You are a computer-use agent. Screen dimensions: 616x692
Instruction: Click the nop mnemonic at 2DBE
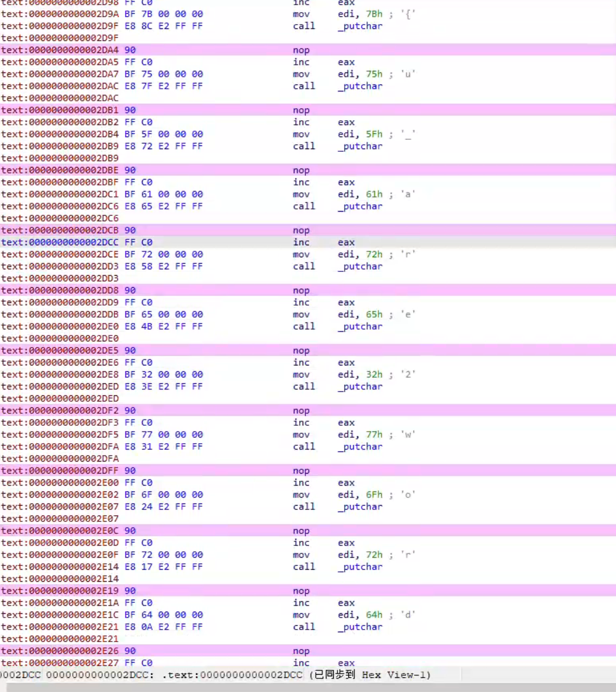[301, 170]
